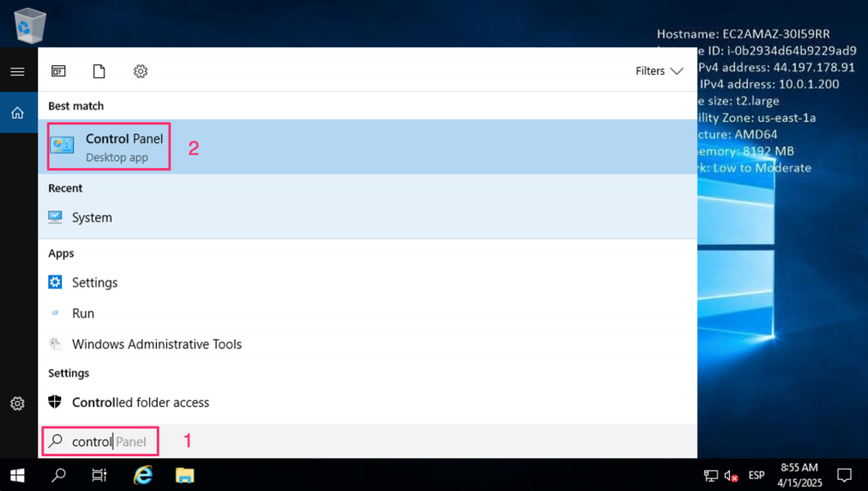868x491 pixels.
Task: Open Controlled folder access setting
Action: (140, 402)
